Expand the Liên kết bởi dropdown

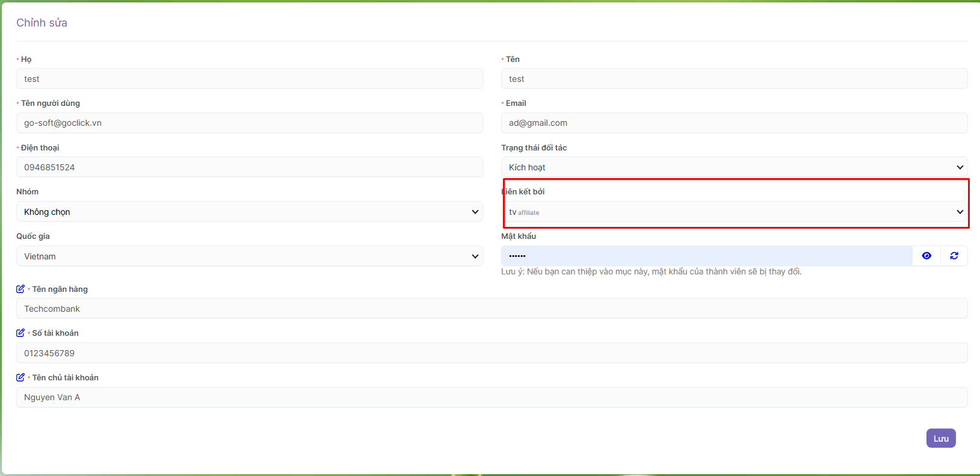pyautogui.click(x=734, y=212)
